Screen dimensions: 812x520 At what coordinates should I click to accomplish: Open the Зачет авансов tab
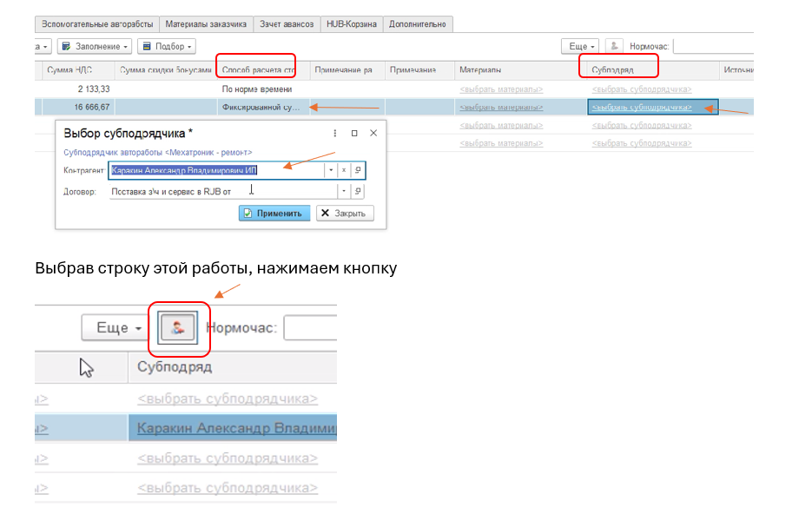click(x=287, y=24)
